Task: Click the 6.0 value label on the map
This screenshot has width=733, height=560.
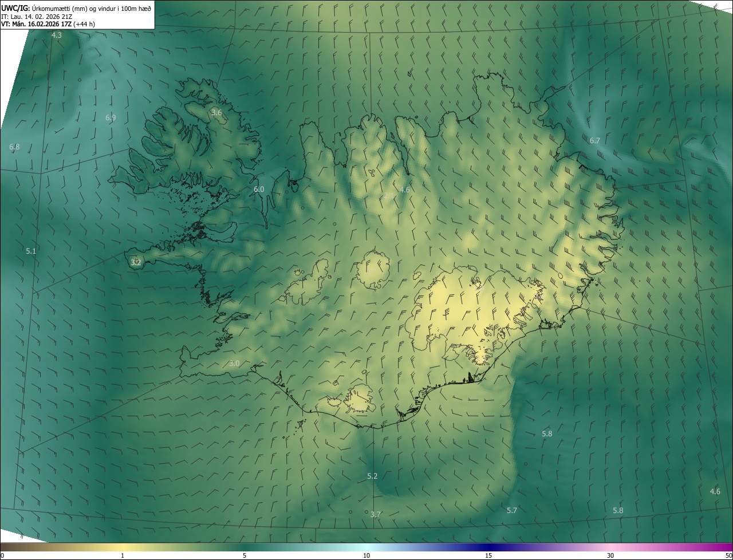Action: [x=259, y=190]
